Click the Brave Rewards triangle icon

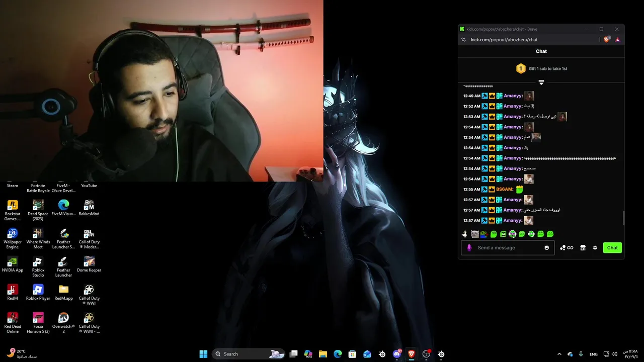coord(617,40)
